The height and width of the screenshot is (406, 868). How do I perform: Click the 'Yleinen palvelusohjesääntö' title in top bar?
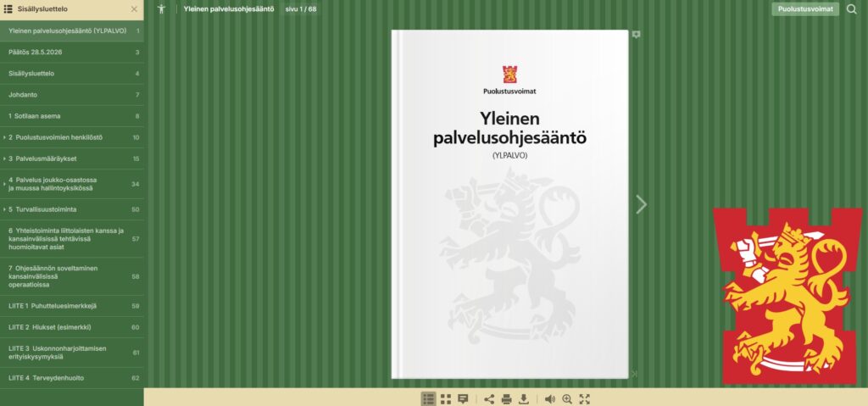229,8
